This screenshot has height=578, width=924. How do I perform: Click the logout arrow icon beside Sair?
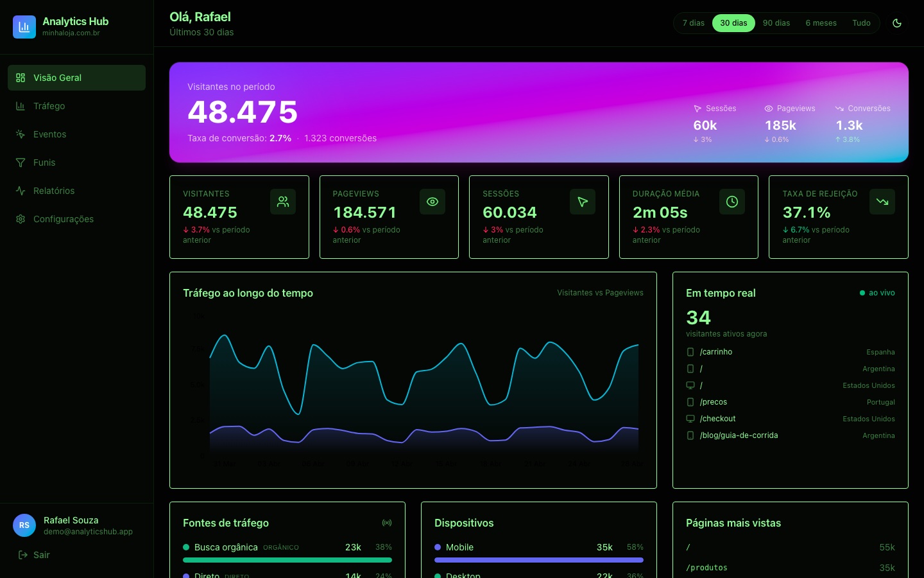(23, 555)
